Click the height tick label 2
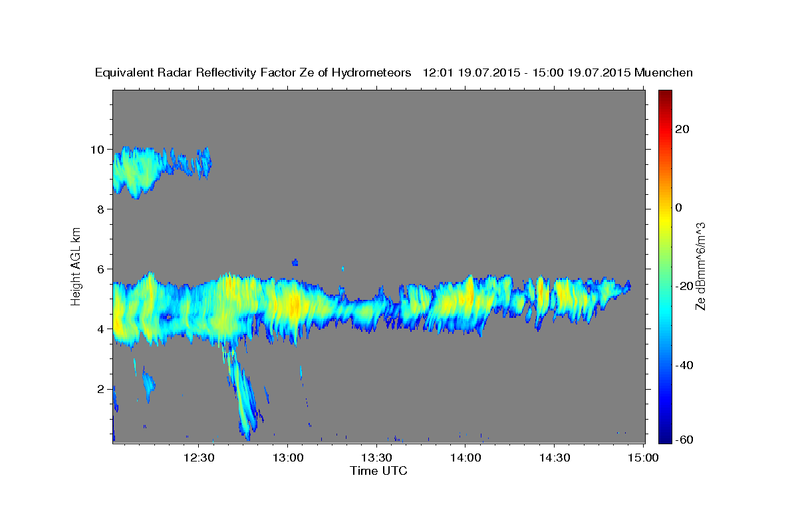This screenshot has height=532, width=798. click(100, 388)
